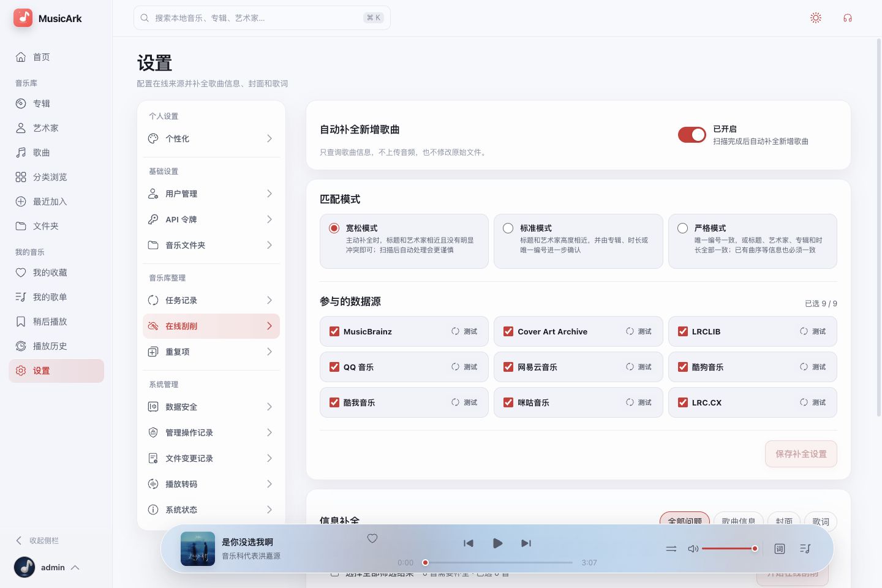Collapse the sidebar with 收起侧栏
882x588 pixels.
click(37, 540)
